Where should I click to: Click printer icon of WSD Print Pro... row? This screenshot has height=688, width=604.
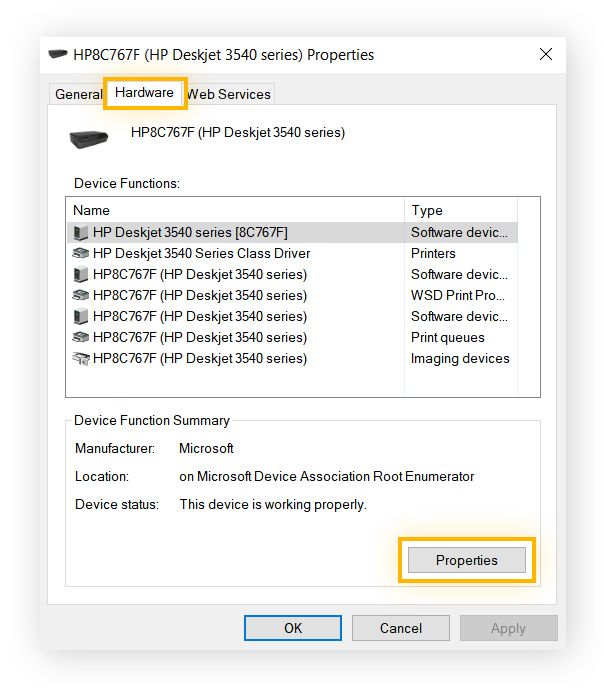coord(81,295)
